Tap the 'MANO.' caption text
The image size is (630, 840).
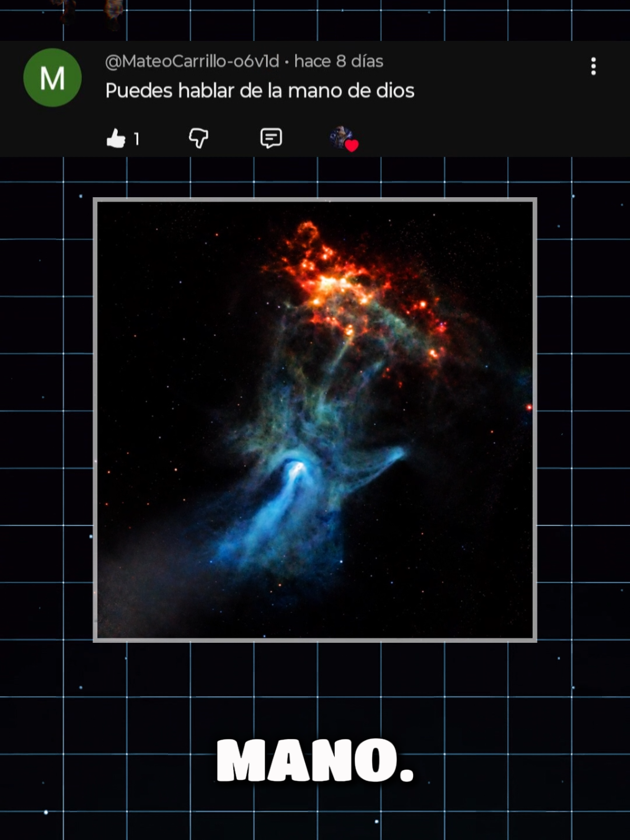tap(315, 761)
